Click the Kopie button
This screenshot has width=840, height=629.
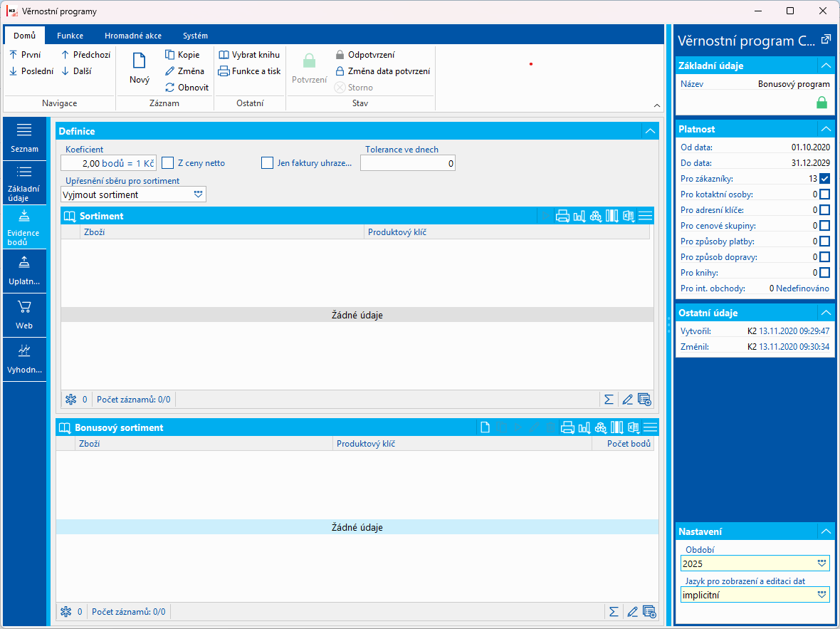[182, 55]
